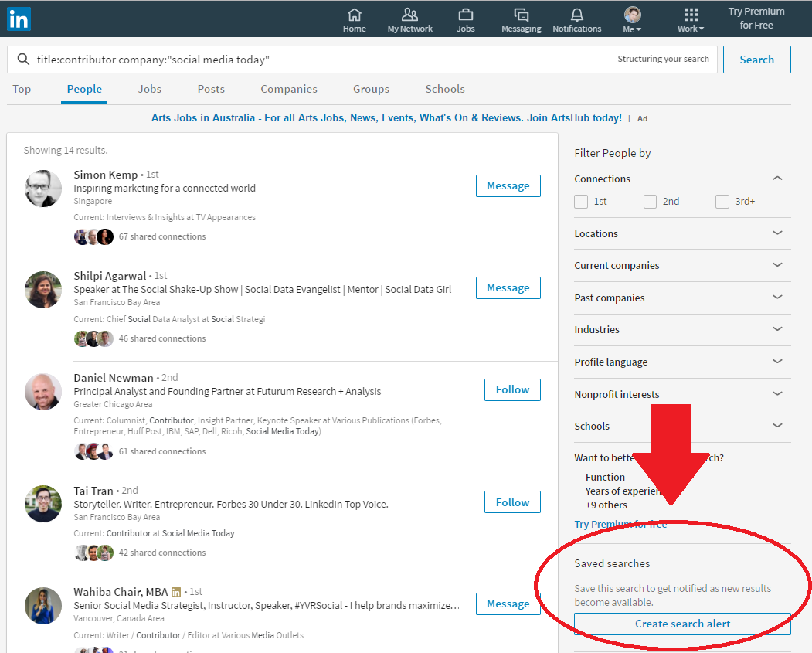The height and width of the screenshot is (653, 812).
Task: View Daniel Newman's shared connection avatars
Action: pos(93,451)
